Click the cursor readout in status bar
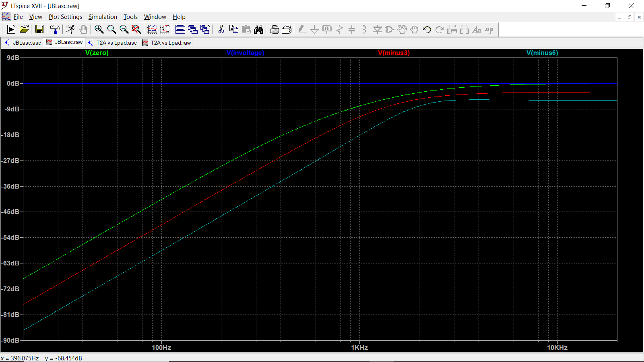The width and height of the screenshot is (644, 362). tap(41, 358)
